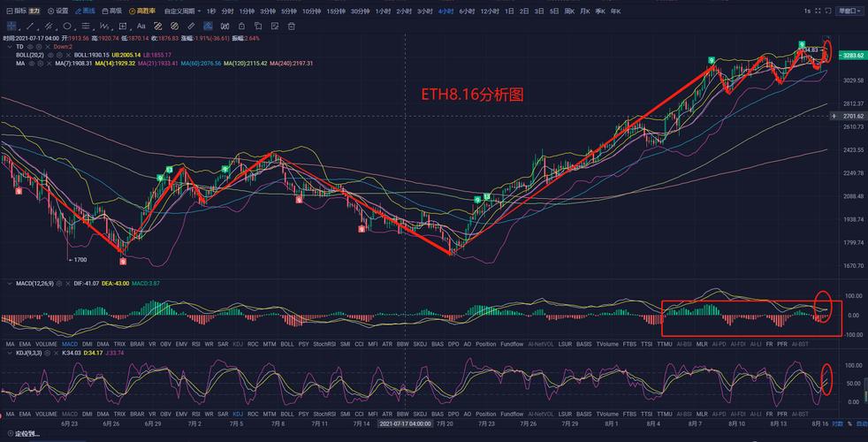Select the ellipse drawing tool

point(67,27)
